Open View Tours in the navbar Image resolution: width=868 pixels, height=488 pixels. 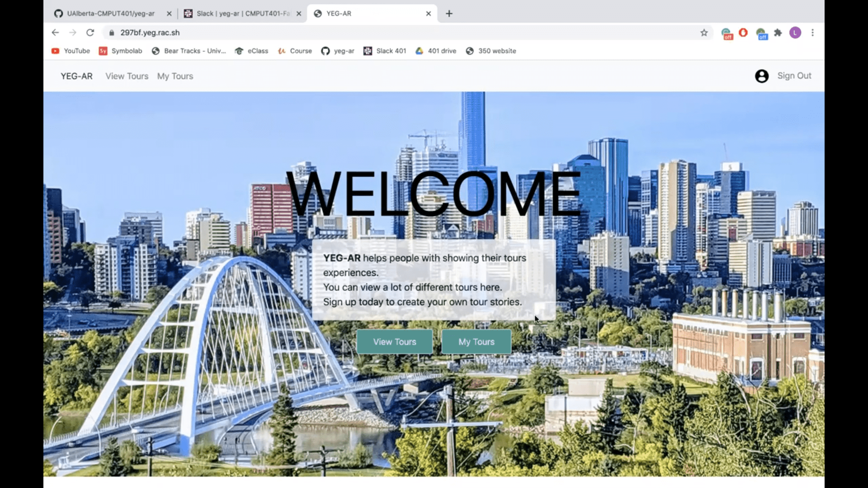pyautogui.click(x=127, y=76)
